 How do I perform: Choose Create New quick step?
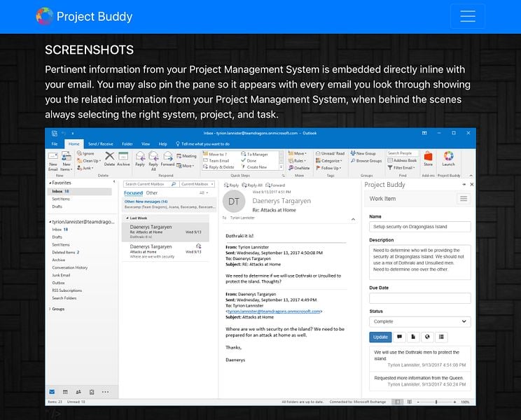coord(254,167)
